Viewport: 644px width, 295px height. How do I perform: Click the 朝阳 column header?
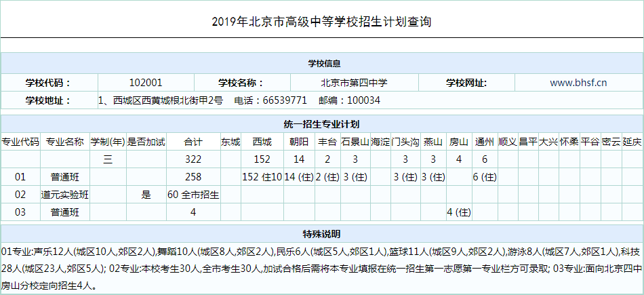point(299,142)
